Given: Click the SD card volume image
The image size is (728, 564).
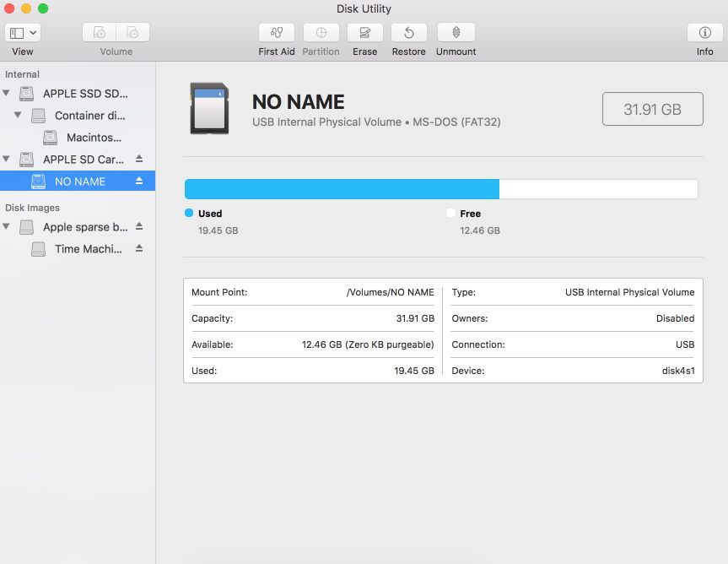Looking at the screenshot, I should pos(209,108).
